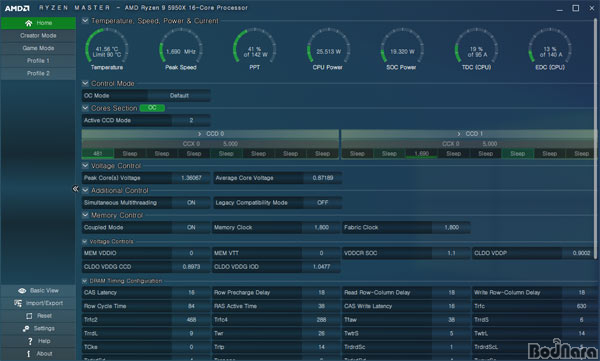Click core cell showing 481 in CCD 0
This screenshot has height=361, width=600.
(x=98, y=154)
